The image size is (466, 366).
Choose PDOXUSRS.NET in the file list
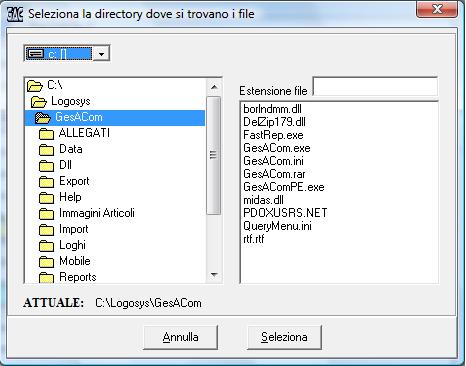[285, 213]
